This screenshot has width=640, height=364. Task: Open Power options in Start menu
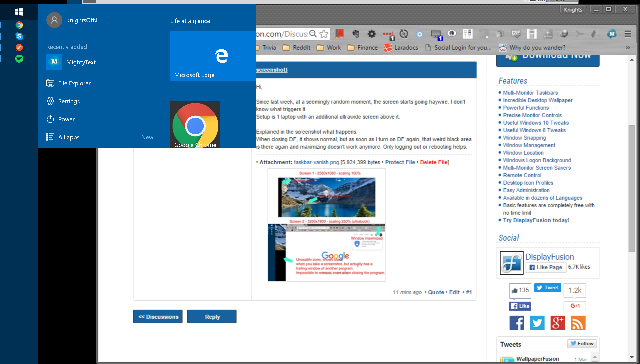pyautogui.click(x=66, y=119)
